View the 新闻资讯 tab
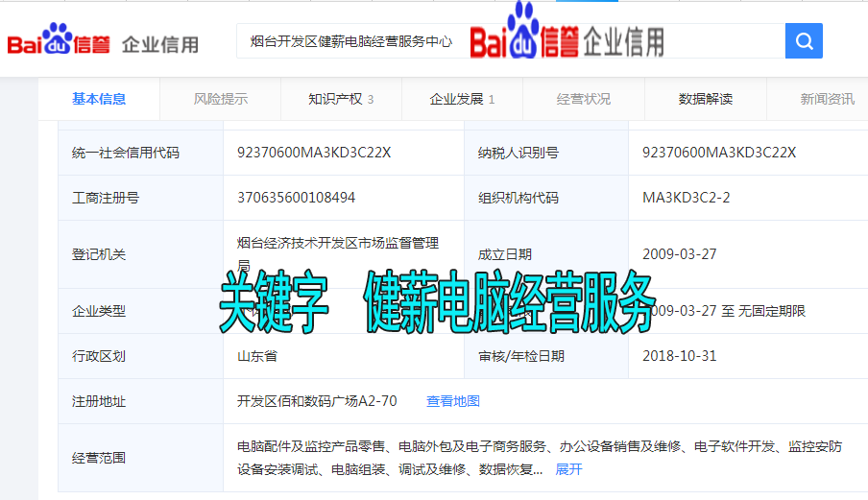868x500 pixels. coord(827,99)
